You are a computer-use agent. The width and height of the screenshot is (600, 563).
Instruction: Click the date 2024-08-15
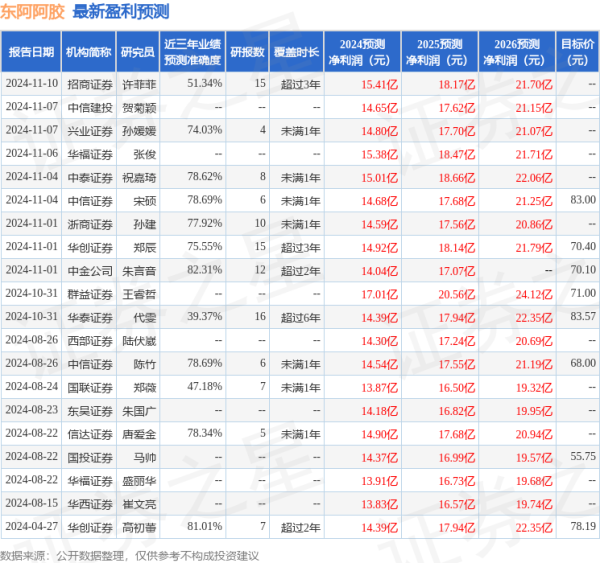pos(32,503)
